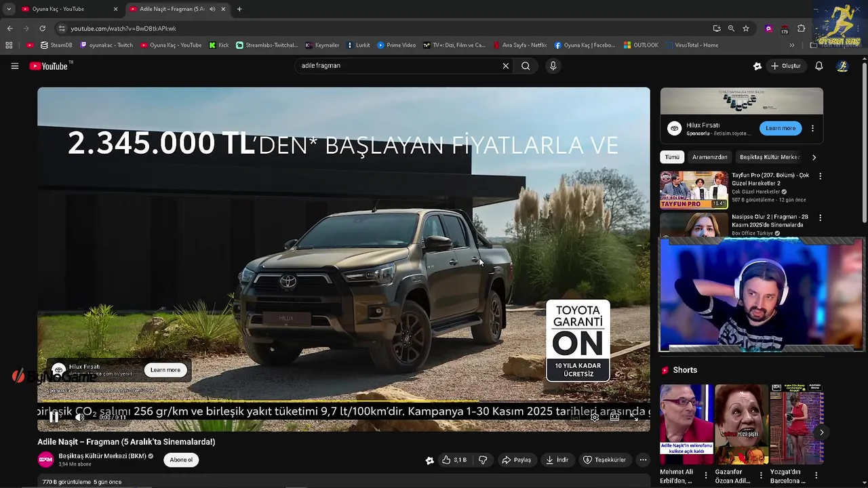Run search with the magnifier button
This screenshot has width=868, height=488.
[x=526, y=66]
